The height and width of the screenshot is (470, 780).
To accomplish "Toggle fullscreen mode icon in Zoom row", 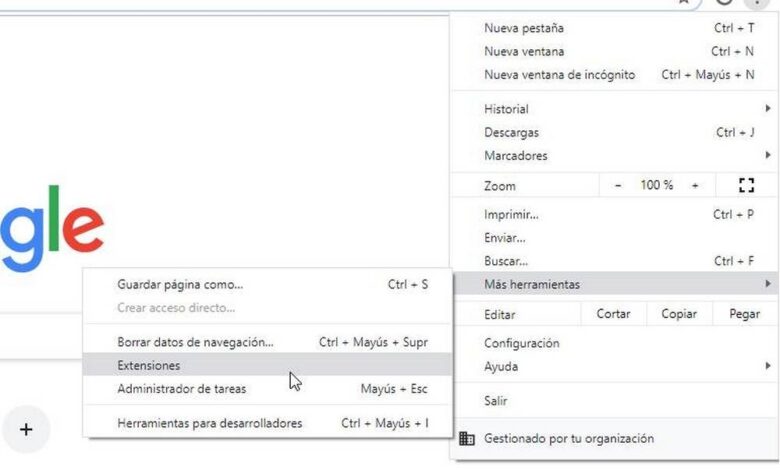I will pyautogui.click(x=746, y=185).
